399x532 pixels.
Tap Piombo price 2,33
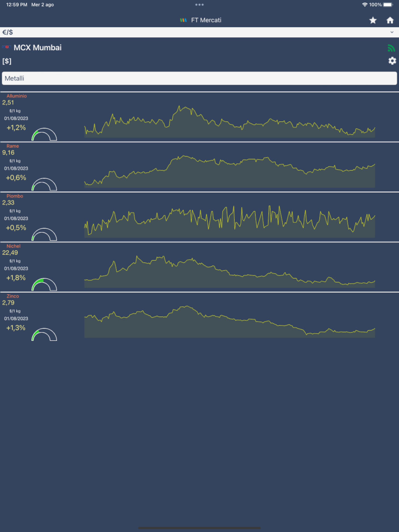pyautogui.click(x=8, y=203)
